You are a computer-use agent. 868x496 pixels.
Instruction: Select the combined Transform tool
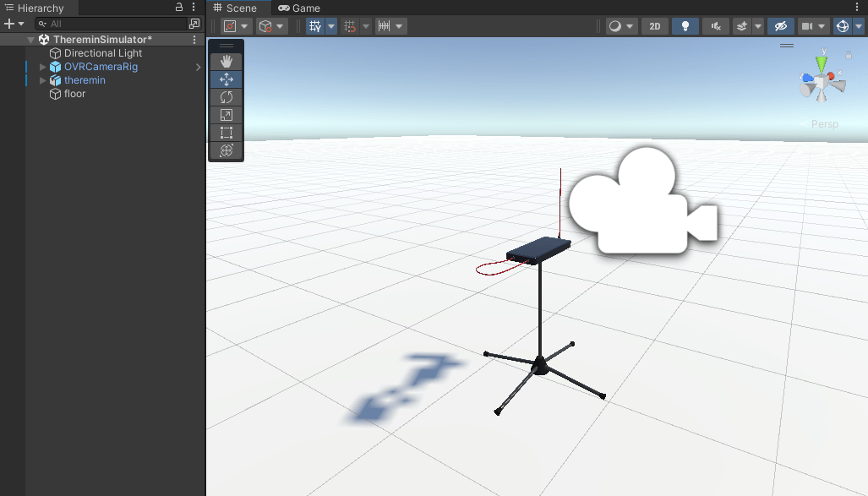pyautogui.click(x=227, y=150)
